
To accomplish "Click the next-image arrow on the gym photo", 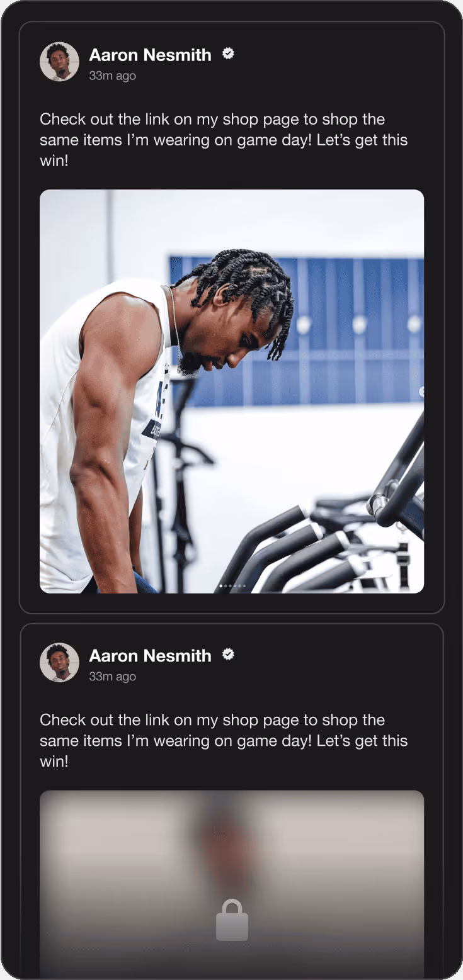I will [x=421, y=392].
